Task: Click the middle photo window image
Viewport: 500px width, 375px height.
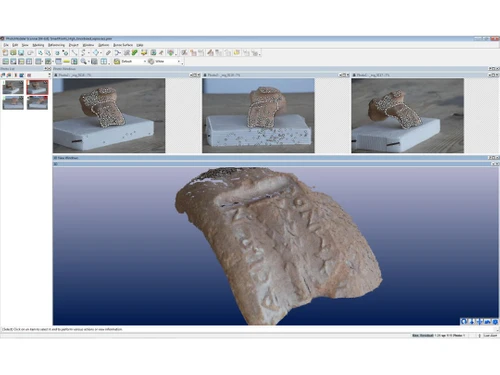Action: [258, 116]
